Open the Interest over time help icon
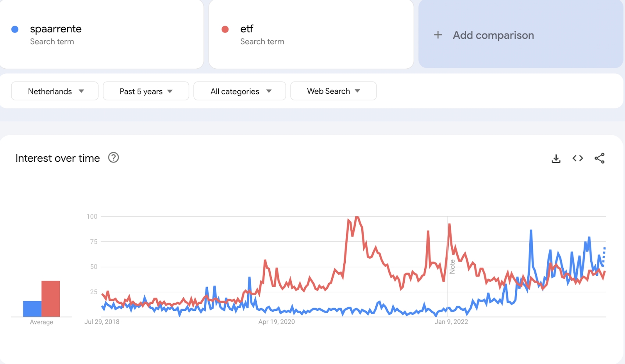The image size is (625, 364). 113,158
